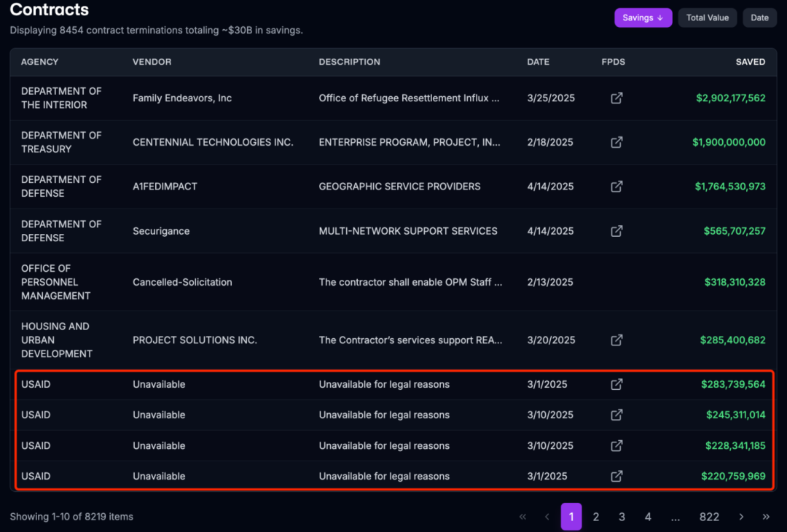The width and height of the screenshot is (787, 532).
Task: Click saved amount $2,902,177,562
Action: (731, 98)
